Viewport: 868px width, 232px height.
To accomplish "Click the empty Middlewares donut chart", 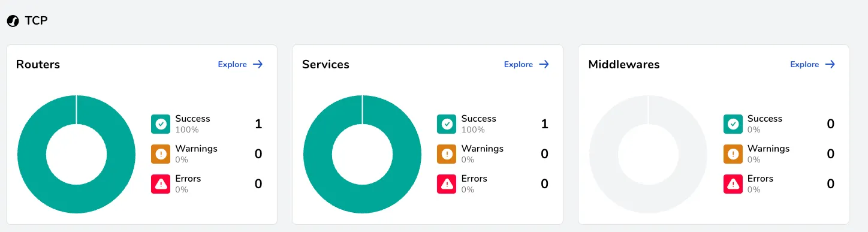I will [x=648, y=154].
